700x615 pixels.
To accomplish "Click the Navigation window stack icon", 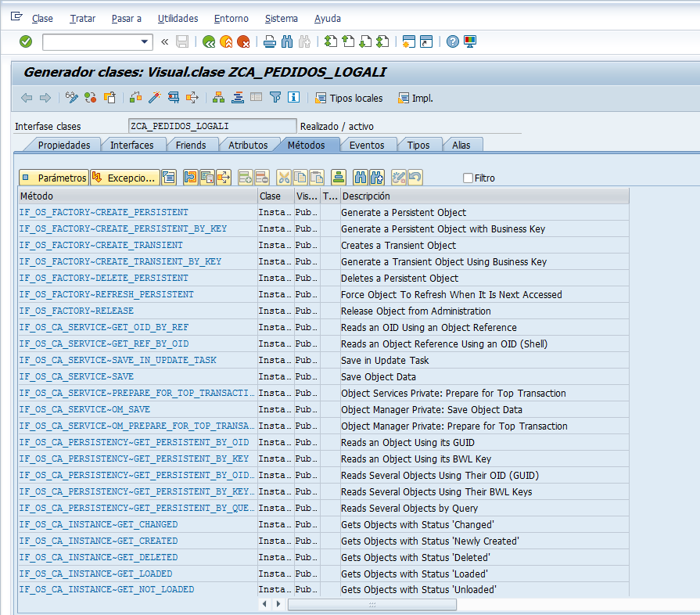I will tap(238, 97).
